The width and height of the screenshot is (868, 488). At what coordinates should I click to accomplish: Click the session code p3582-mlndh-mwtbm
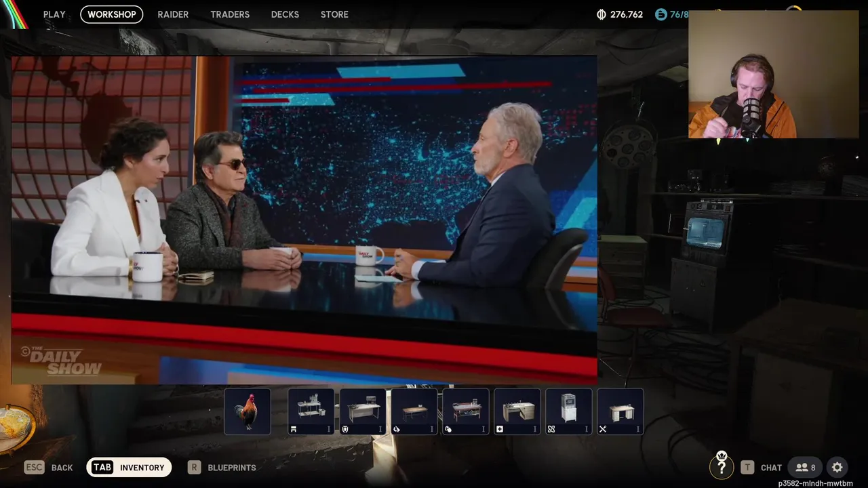tap(816, 483)
